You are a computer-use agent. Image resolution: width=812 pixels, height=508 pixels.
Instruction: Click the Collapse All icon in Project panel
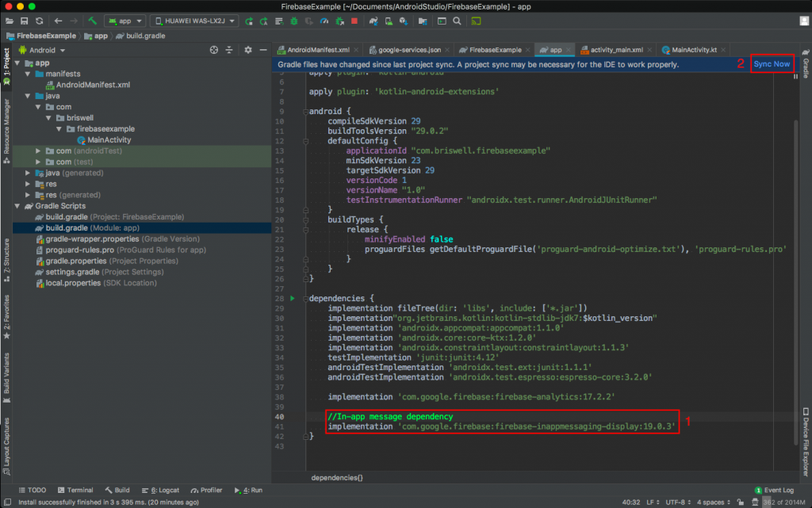click(229, 50)
